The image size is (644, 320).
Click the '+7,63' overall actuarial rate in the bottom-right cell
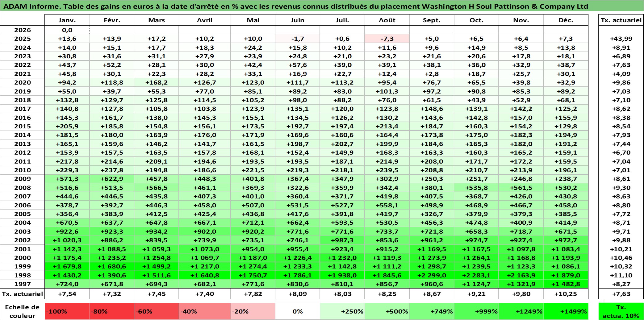[621, 294]
